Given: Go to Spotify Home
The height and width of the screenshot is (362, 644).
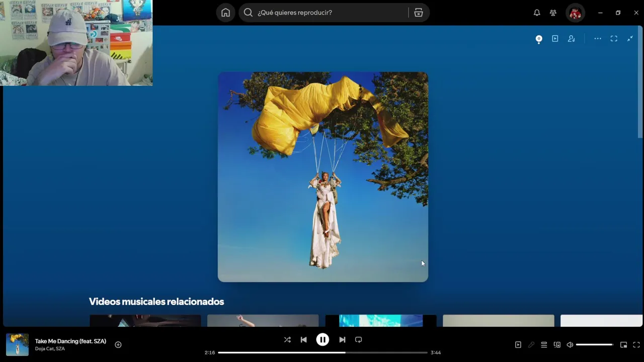Looking at the screenshot, I should (225, 13).
